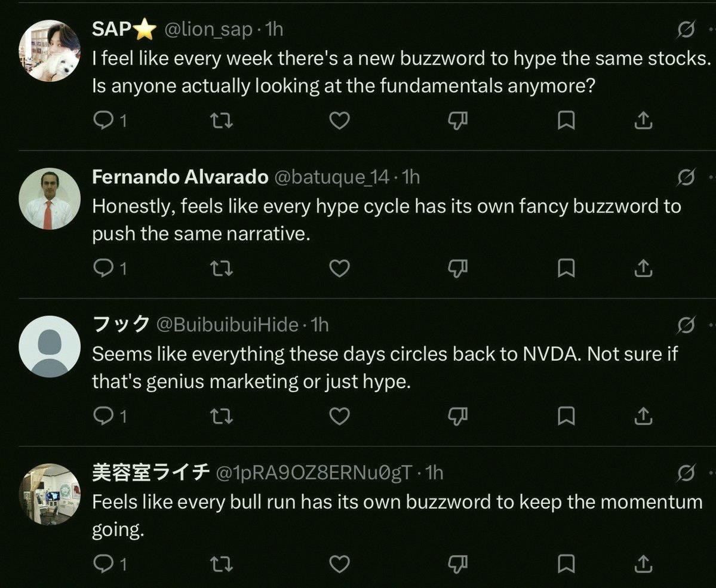Click the Grok icon on SAP's tweet
716x588 pixels.
(686, 29)
